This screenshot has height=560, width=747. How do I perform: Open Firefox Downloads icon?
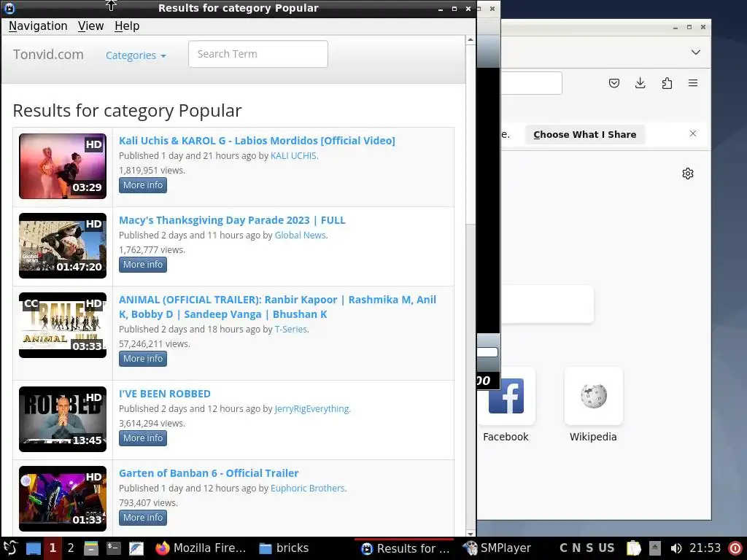click(640, 83)
